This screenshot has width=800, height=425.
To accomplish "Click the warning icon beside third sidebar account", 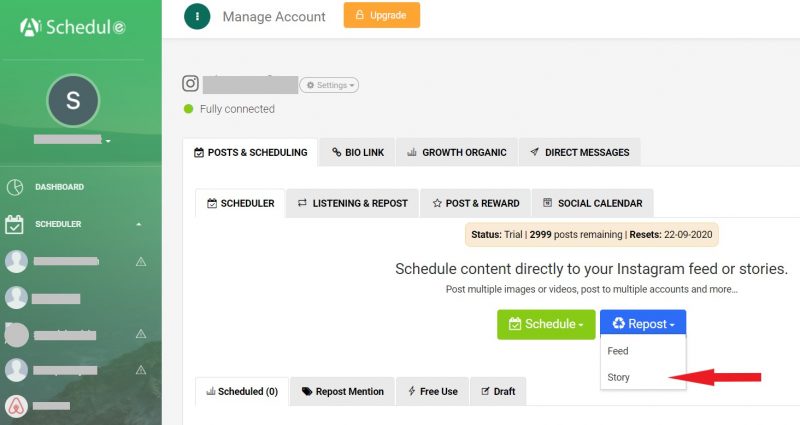I will pos(141,334).
